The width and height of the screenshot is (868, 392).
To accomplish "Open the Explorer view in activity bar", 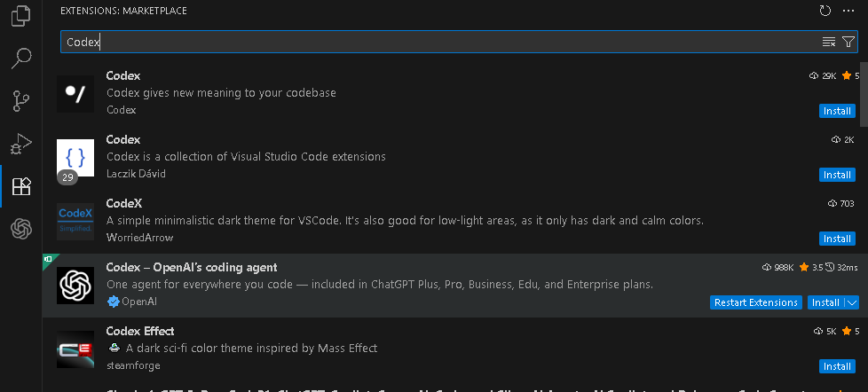I will 20,17.
